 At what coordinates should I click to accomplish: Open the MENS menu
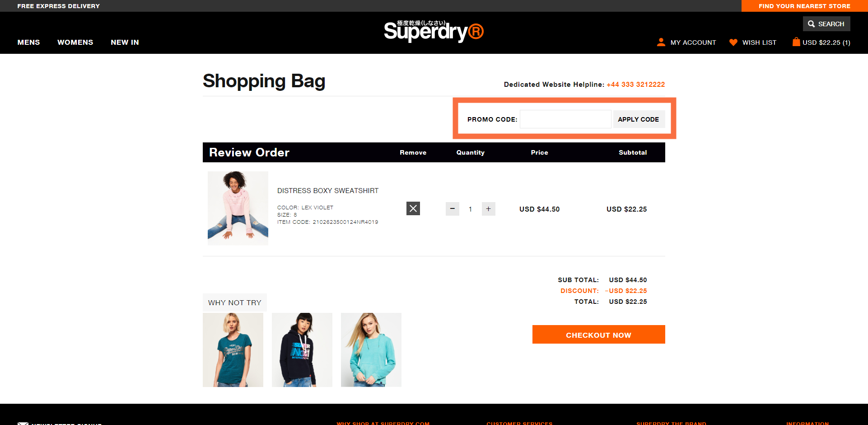28,42
